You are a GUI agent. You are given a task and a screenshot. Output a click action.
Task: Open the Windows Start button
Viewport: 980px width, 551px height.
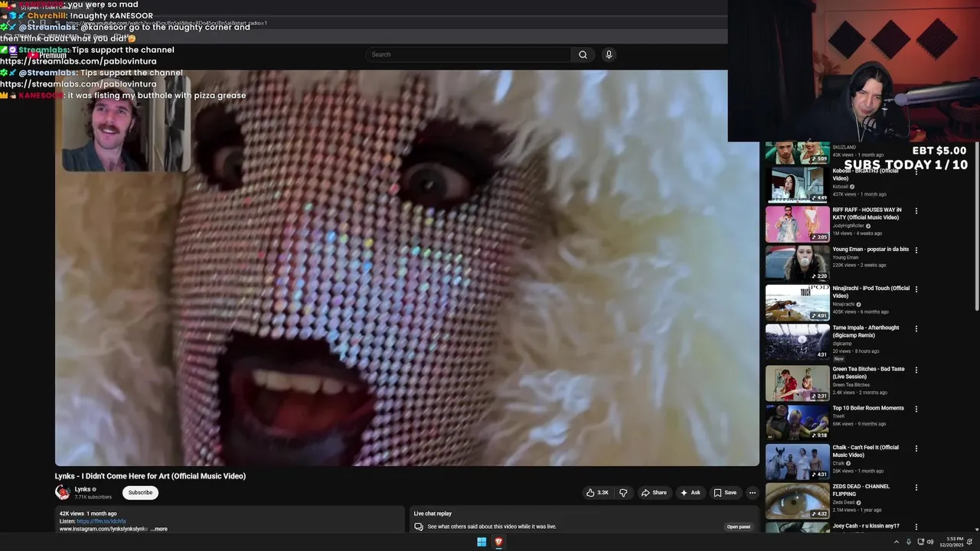coord(482,542)
